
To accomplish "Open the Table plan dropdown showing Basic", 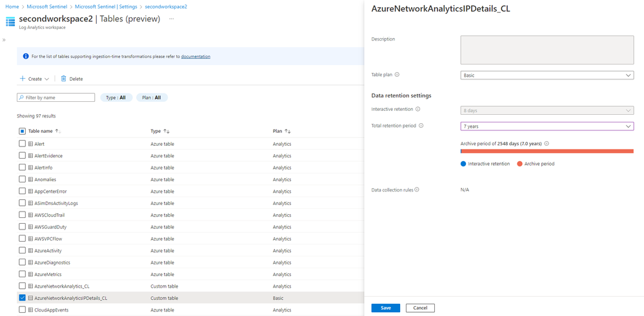I will click(547, 75).
